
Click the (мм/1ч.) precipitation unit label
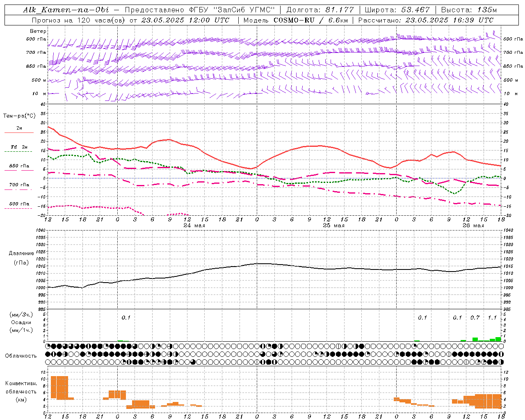point(21,330)
